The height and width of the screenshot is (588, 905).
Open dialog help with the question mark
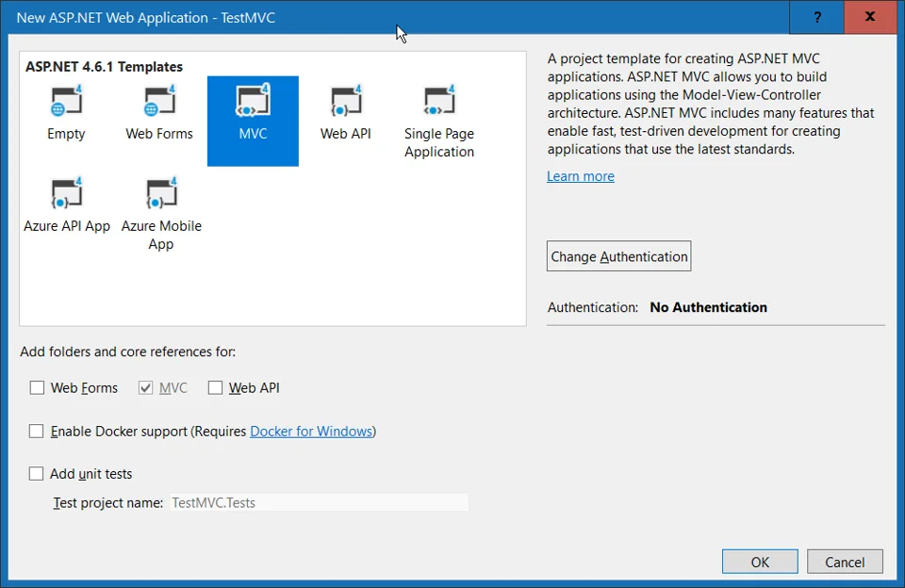[816, 17]
